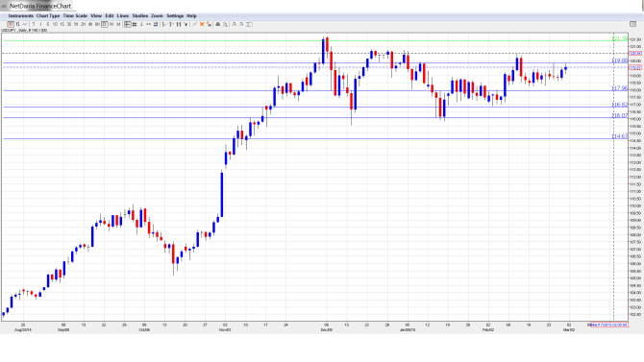Open the View menu
The width and height of the screenshot is (644, 362).
(x=96, y=15)
